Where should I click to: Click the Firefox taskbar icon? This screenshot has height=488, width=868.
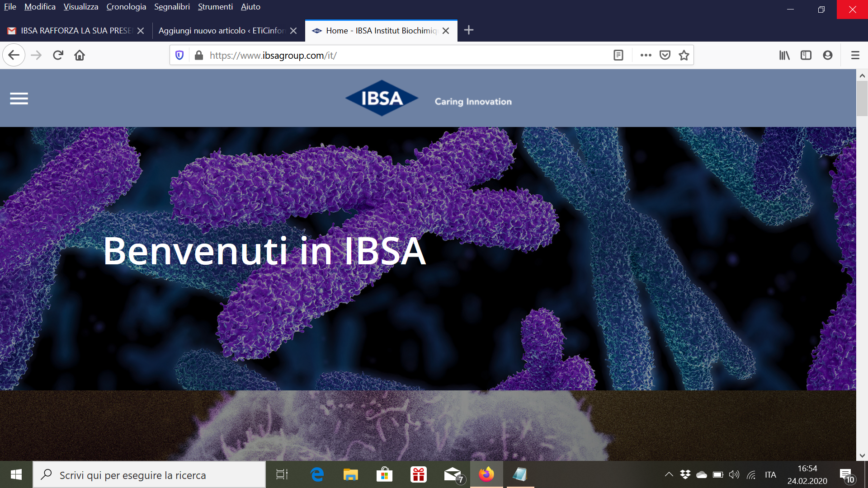[x=486, y=474]
